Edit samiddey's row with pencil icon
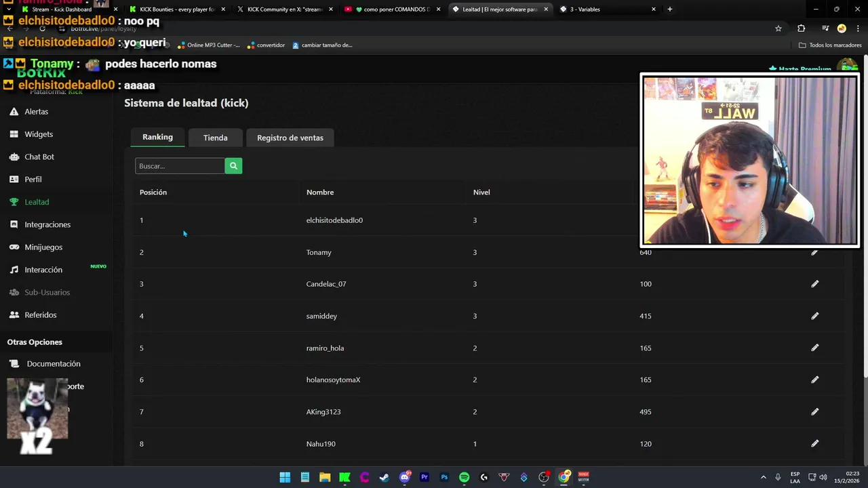The width and height of the screenshot is (868, 488). (814, 316)
